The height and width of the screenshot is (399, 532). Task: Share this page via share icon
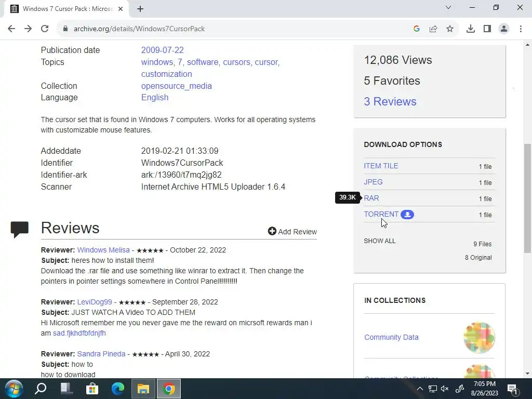[433, 29]
